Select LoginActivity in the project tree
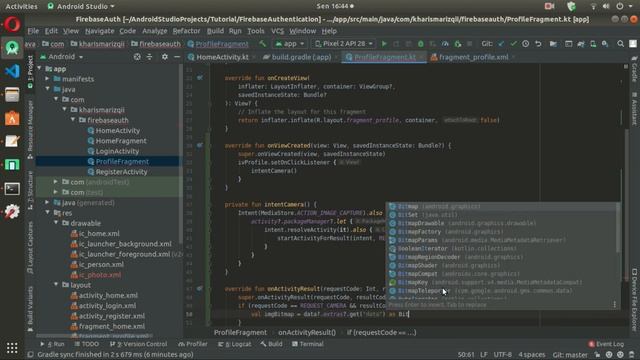This screenshot has height=360, width=640. tap(117, 151)
